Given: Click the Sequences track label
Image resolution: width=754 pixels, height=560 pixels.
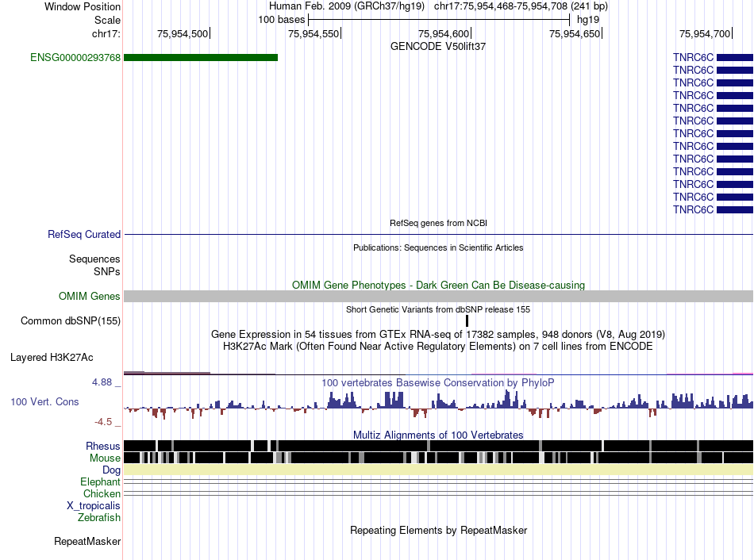Looking at the screenshot, I should (94, 259).
